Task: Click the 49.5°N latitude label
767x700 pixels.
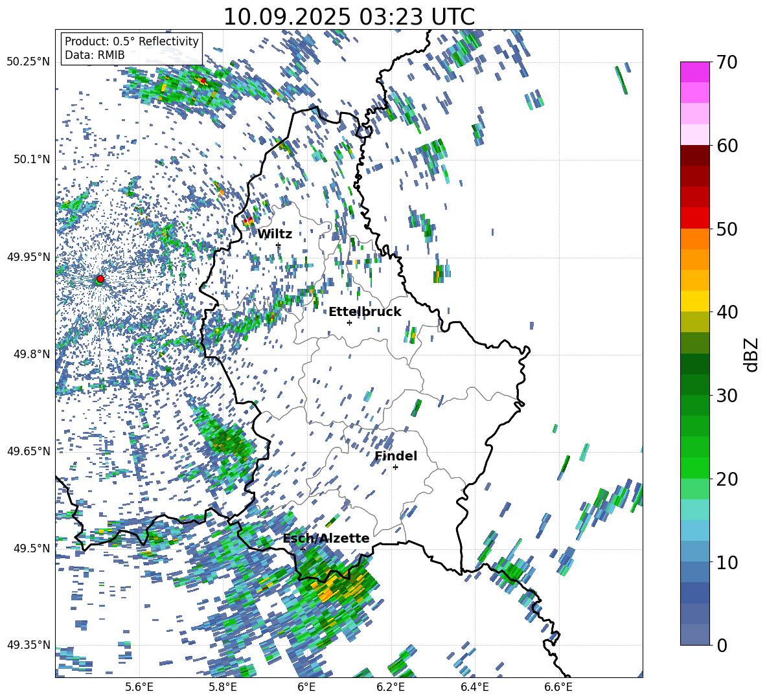Action: [x=31, y=548]
